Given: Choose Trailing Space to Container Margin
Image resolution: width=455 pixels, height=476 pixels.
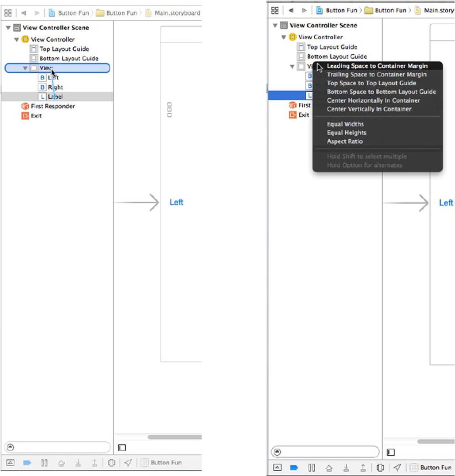Looking at the screenshot, I should 377,75.
